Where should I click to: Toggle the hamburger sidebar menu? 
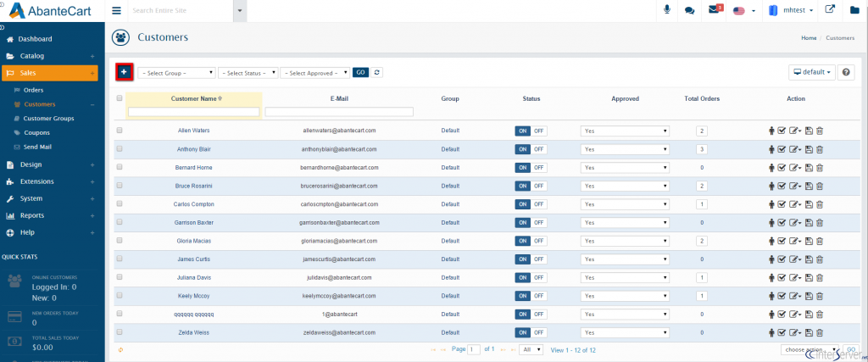point(116,10)
